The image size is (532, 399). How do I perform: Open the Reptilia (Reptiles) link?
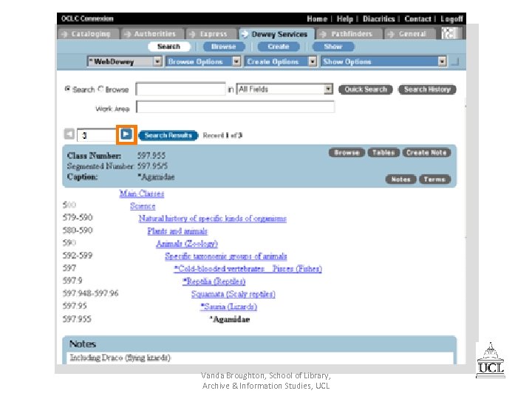214,282
